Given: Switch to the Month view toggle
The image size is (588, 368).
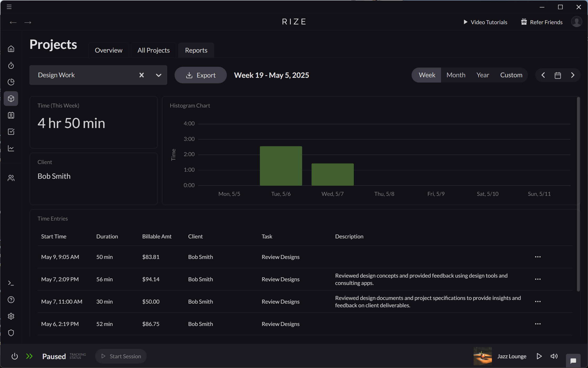Looking at the screenshot, I should coord(456,75).
